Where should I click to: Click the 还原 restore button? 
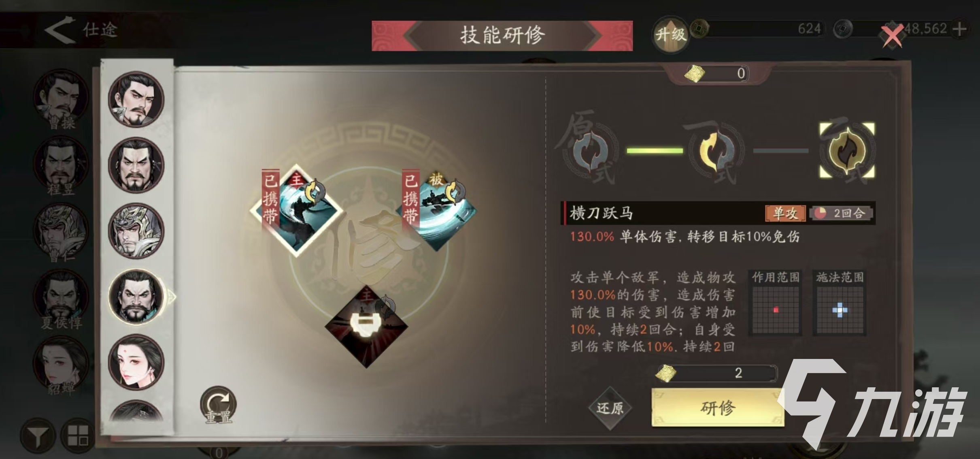(610, 408)
